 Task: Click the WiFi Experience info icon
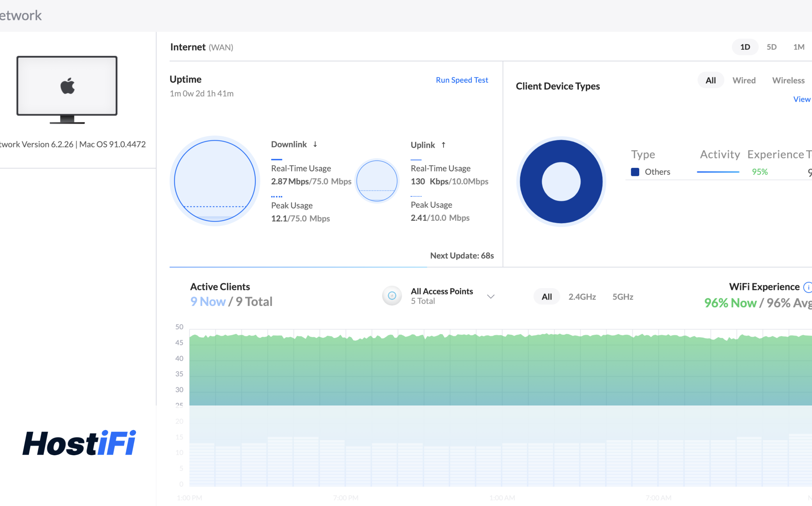coord(808,287)
